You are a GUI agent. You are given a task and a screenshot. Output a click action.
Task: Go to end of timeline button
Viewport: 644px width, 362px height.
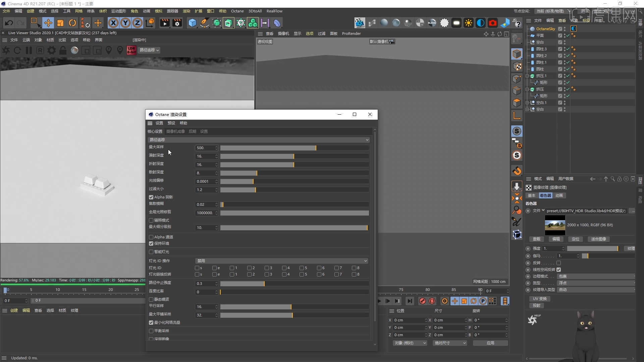click(410, 301)
